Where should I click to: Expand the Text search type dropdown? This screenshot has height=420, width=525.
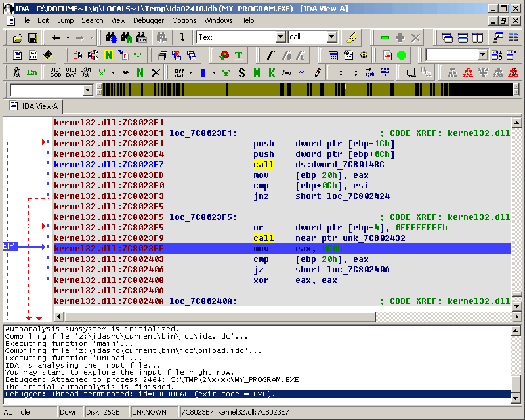280,37
